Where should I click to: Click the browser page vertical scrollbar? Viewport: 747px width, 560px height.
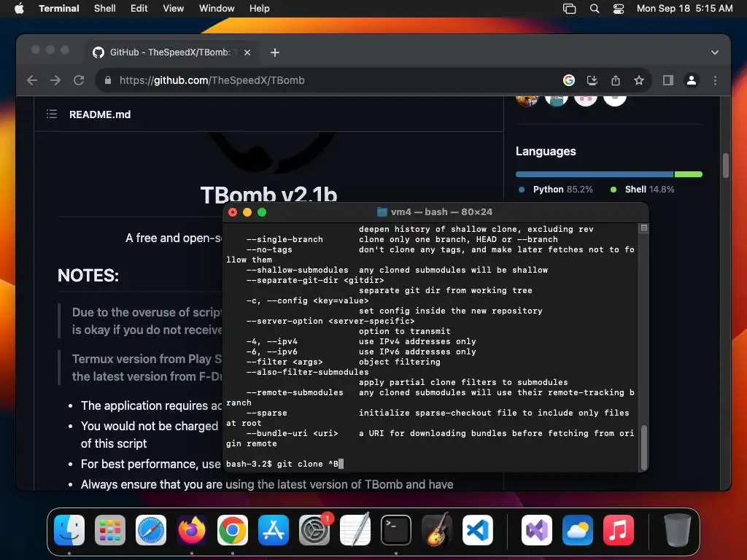pyautogui.click(x=726, y=166)
